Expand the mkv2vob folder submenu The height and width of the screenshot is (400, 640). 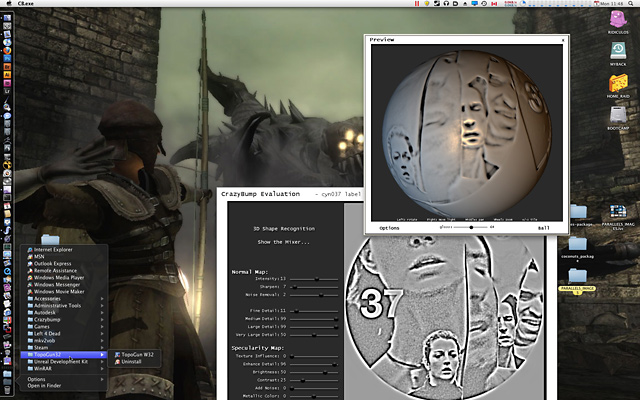click(x=64, y=340)
